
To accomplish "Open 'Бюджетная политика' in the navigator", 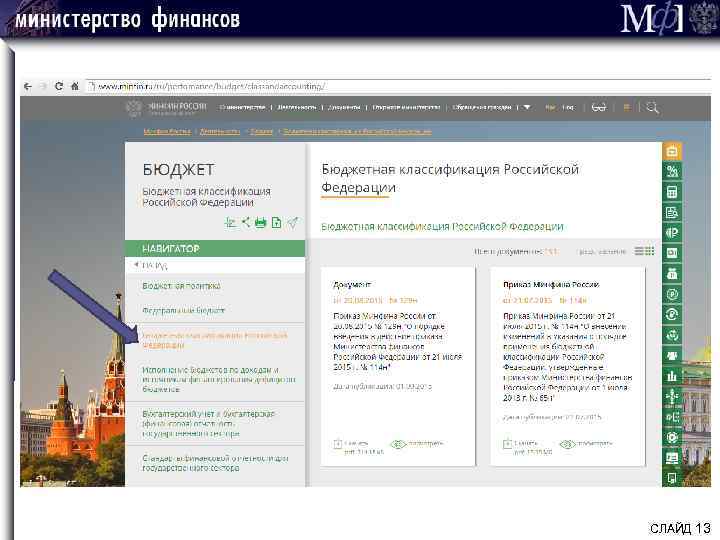I will (181, 286).
